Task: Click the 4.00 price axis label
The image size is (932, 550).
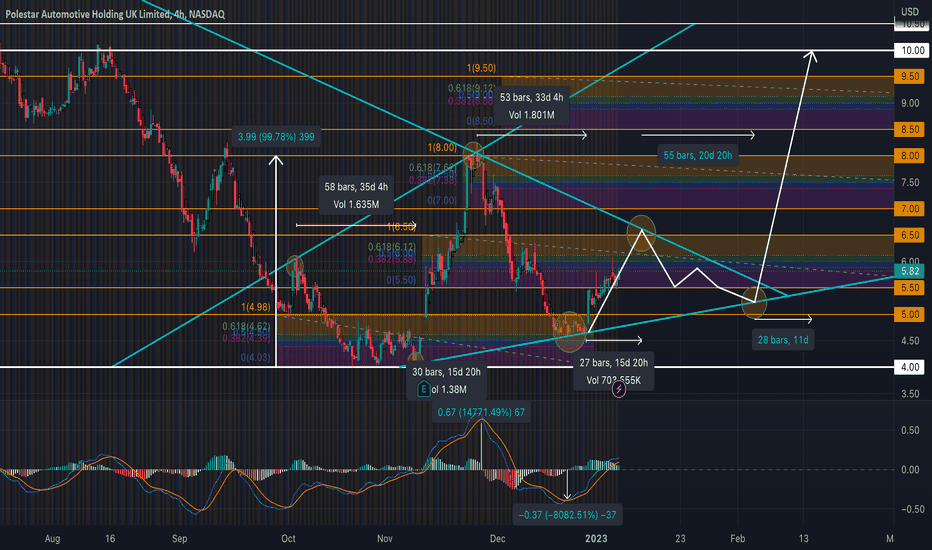Action: pos(910,367)
